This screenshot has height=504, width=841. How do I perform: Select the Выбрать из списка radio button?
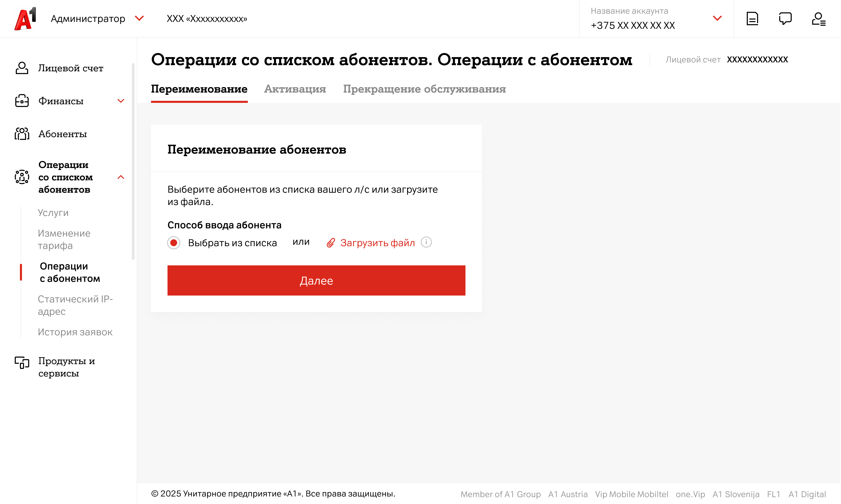tap(174, 243)
